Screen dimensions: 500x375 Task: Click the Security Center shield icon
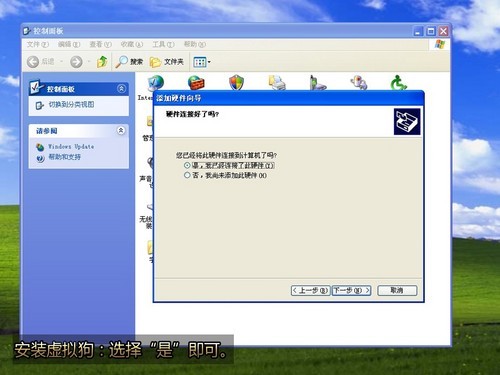coord(236,83)
